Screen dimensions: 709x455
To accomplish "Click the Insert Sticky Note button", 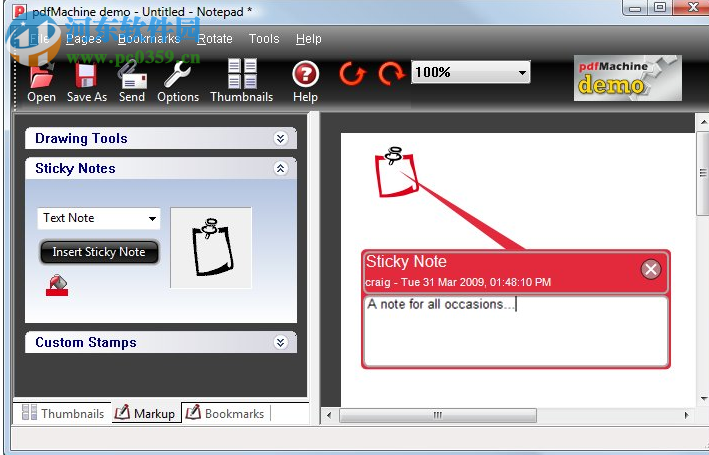I will pyautogui.click(x=99, y=252).
